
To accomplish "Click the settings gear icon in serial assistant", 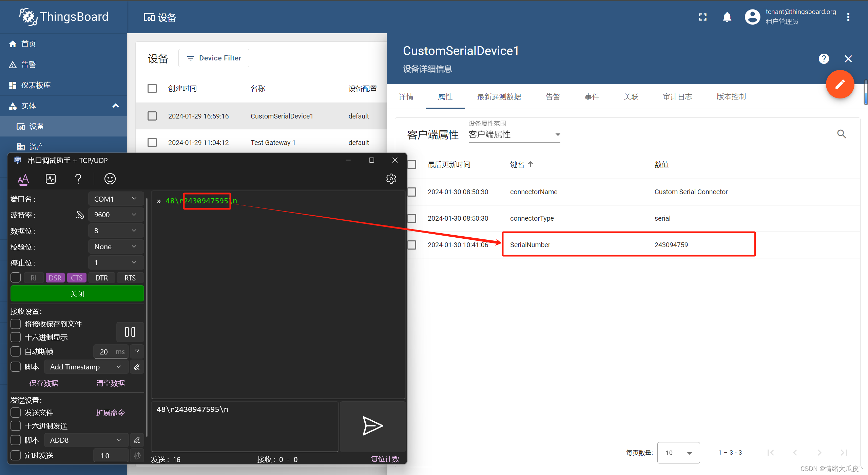I will pyautogui.click(x=391, y=179).
